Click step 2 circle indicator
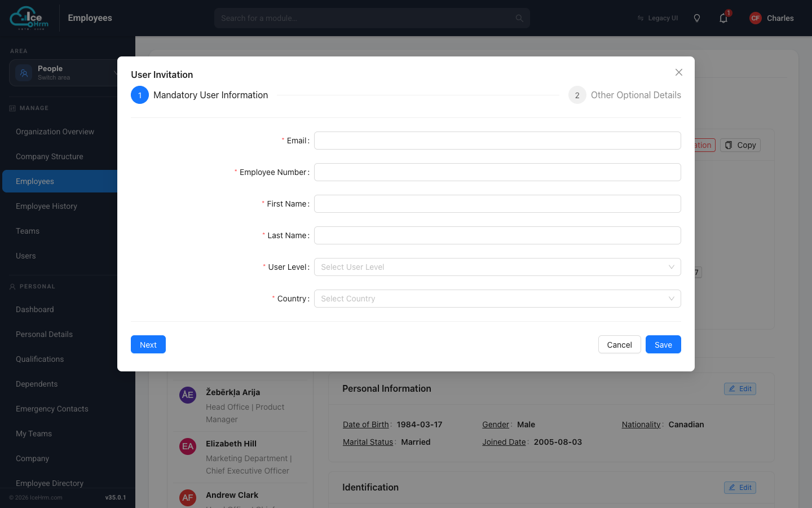The image size is (812, 508). pyautogui.click(x=577, y=95)
